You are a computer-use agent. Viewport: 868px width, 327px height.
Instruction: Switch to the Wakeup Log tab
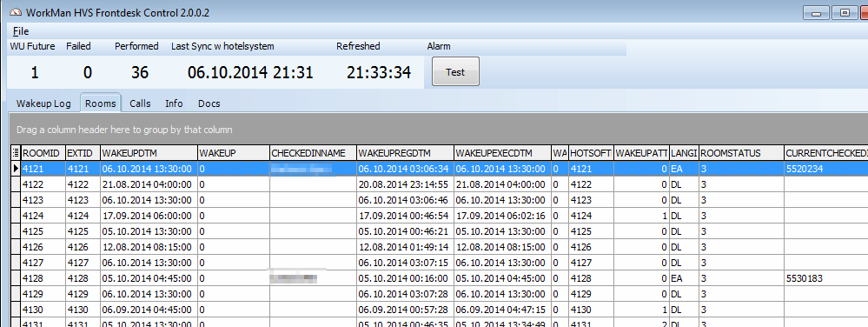coord(43,103)
